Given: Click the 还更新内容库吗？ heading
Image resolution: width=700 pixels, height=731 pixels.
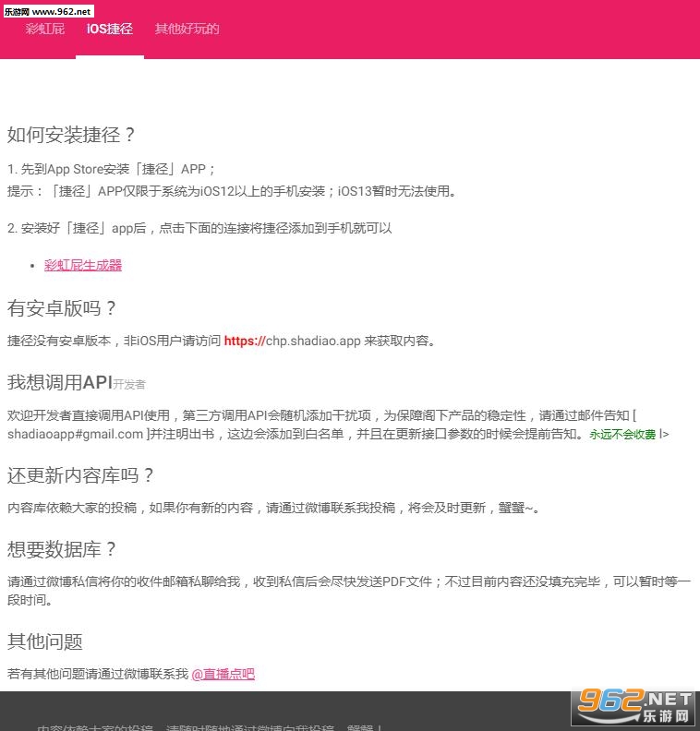Looking at the screenshot, I should click(81, 475).
